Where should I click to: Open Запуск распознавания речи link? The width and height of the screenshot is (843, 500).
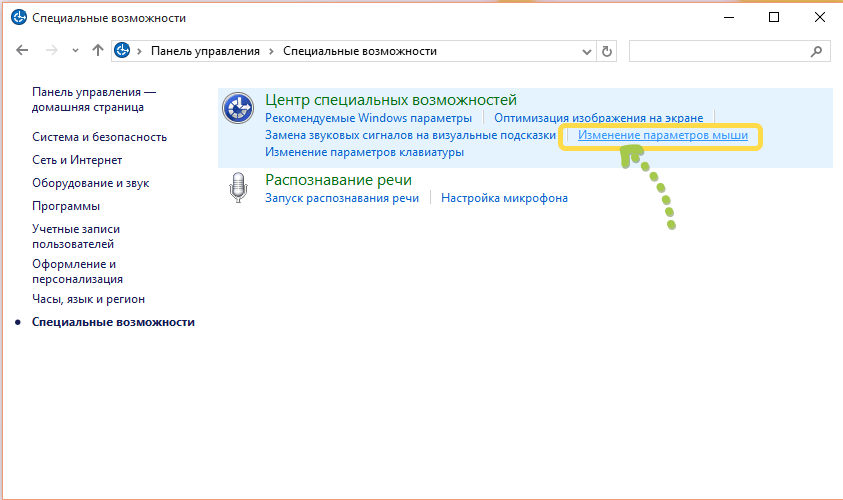[341, 198]
